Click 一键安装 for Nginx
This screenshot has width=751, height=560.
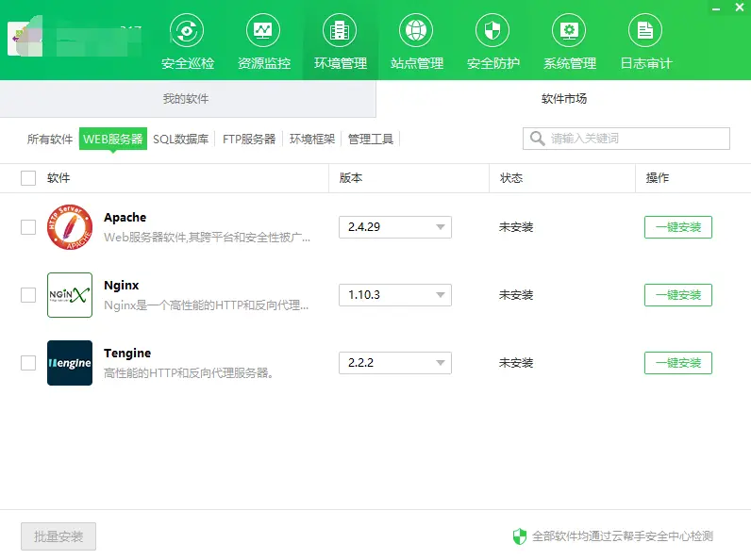pyautogui.click(x=678, y=295)
